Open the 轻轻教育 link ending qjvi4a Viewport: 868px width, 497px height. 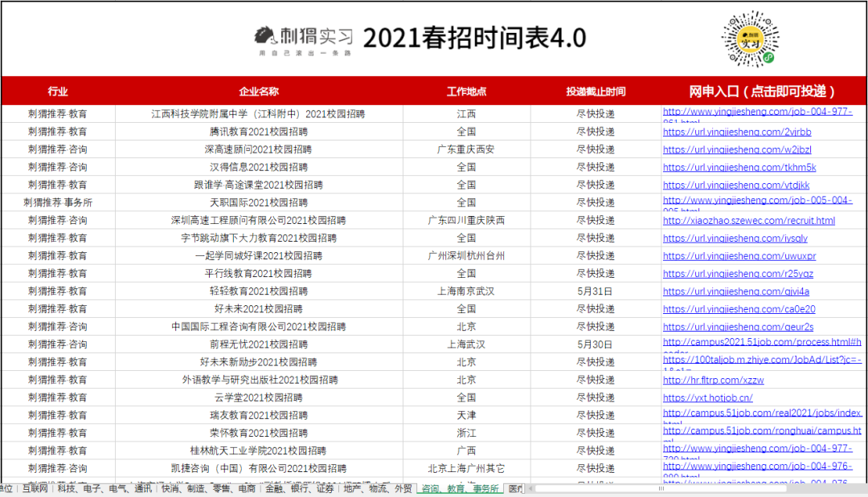coord(735,291)
